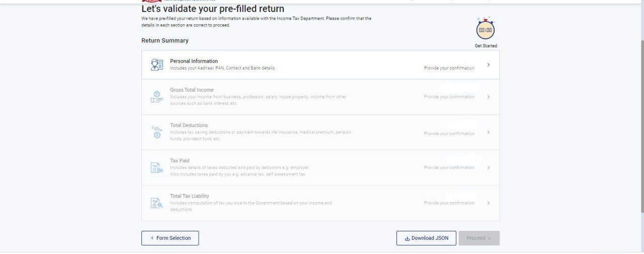Expand Tax Paid with its chevron
This screenshot has height=254, width=644.
(x=488, y=168)
